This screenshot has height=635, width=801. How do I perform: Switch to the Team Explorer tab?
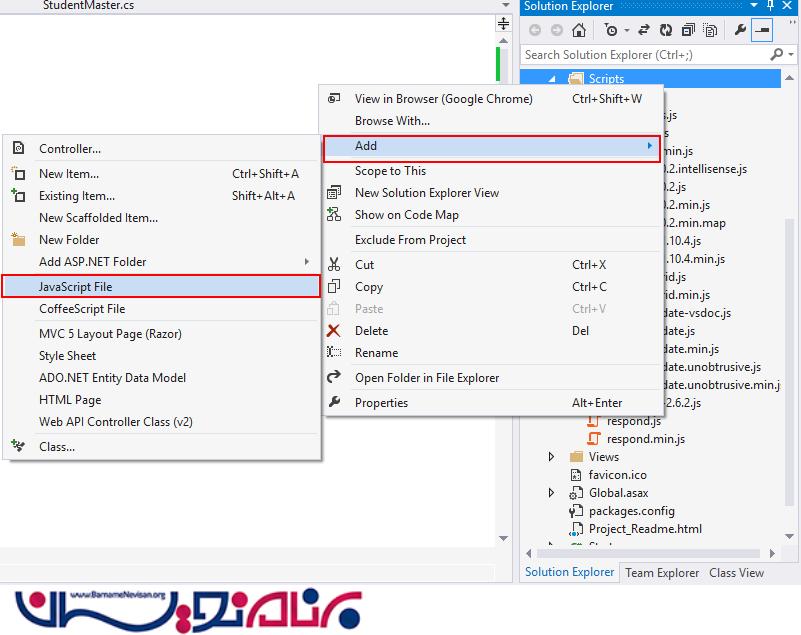click(x=661, y=573)
